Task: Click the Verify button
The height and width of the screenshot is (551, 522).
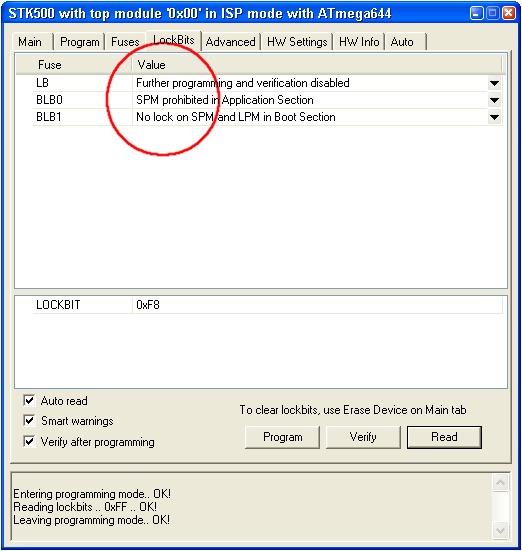Action: point(363,437)
